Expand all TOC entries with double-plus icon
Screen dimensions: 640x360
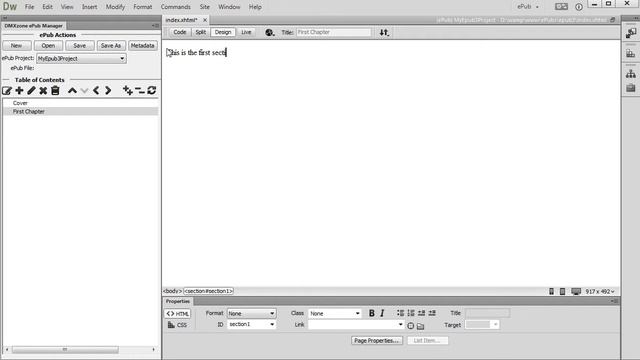[x=128, y=90]
